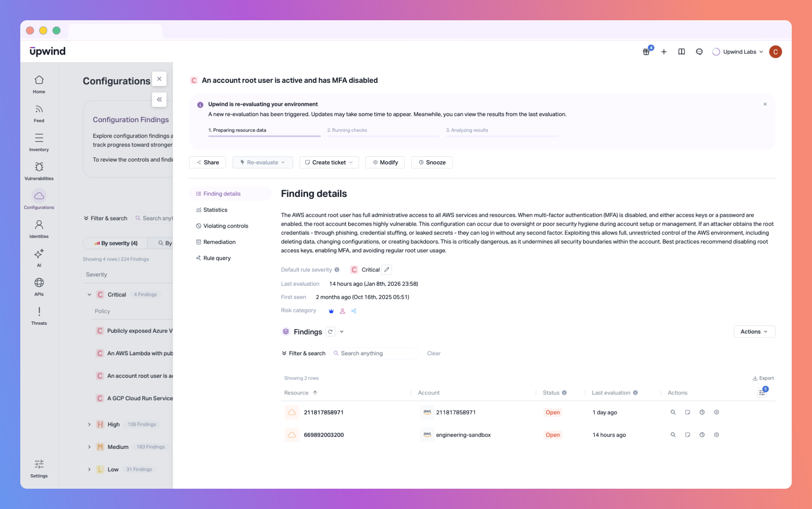The width and height of the screenshot is (812, 509).
Task: Open the Actions dropdown menu
Action: click(754, 332)
